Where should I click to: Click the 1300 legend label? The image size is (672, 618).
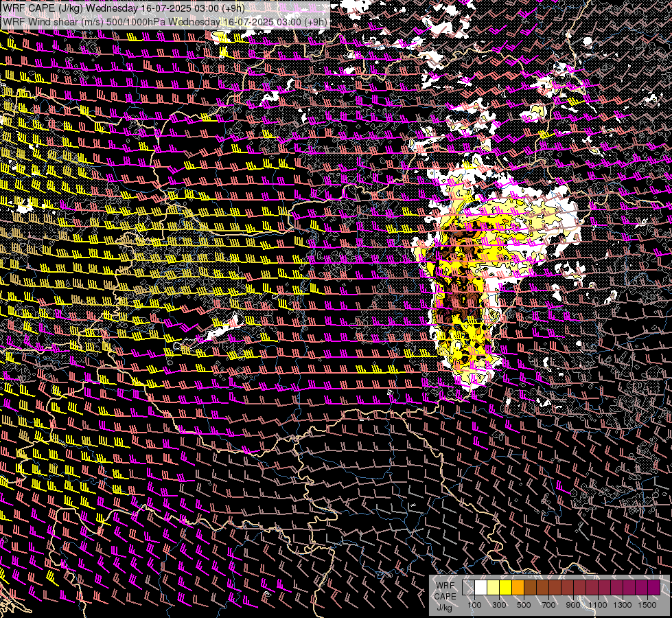point(623,605)
